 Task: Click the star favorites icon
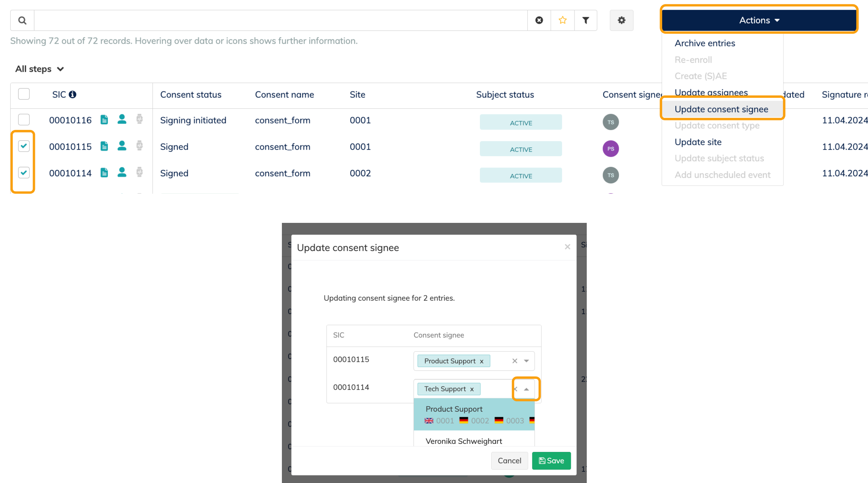(562, 21)
